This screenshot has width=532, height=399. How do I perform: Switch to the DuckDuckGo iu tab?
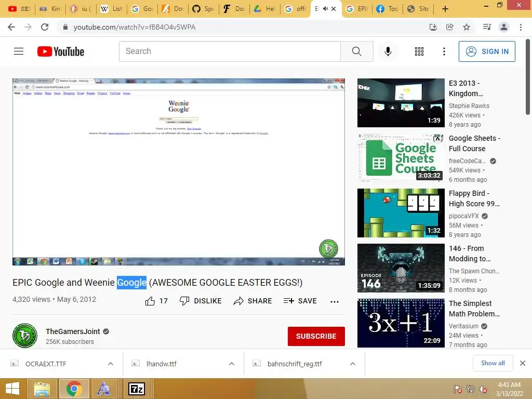point(81,9)
